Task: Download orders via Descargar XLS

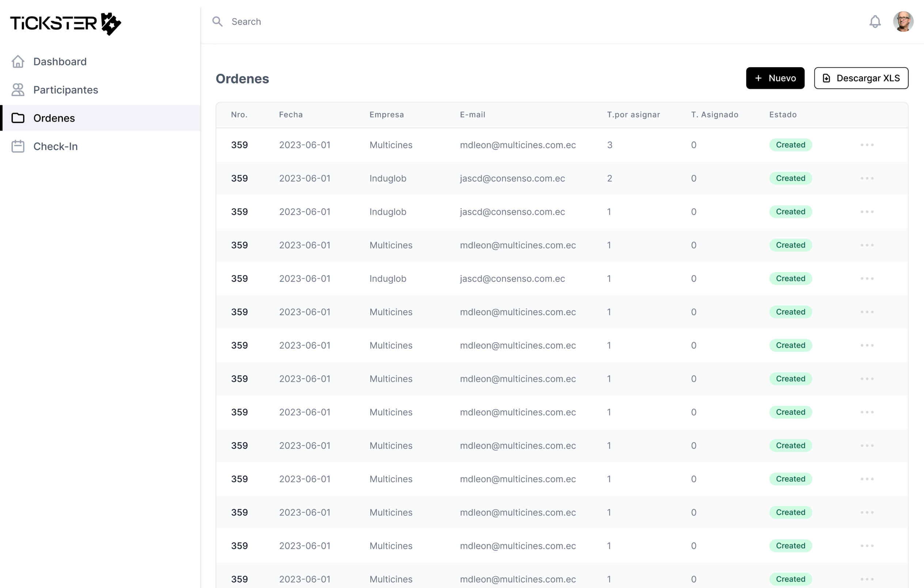Action: click(x=861, y=78)
